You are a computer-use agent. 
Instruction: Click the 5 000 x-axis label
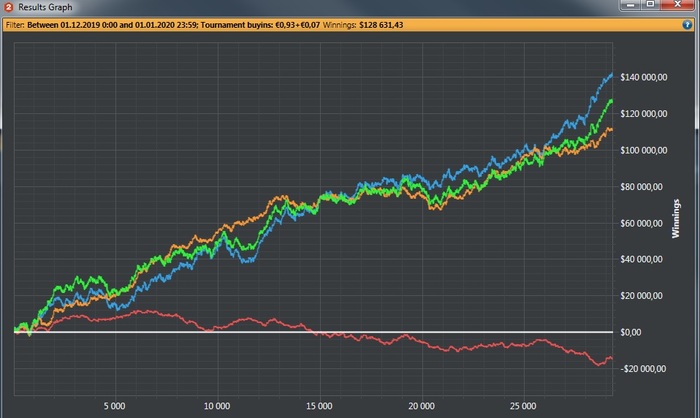tap(115, 406)
